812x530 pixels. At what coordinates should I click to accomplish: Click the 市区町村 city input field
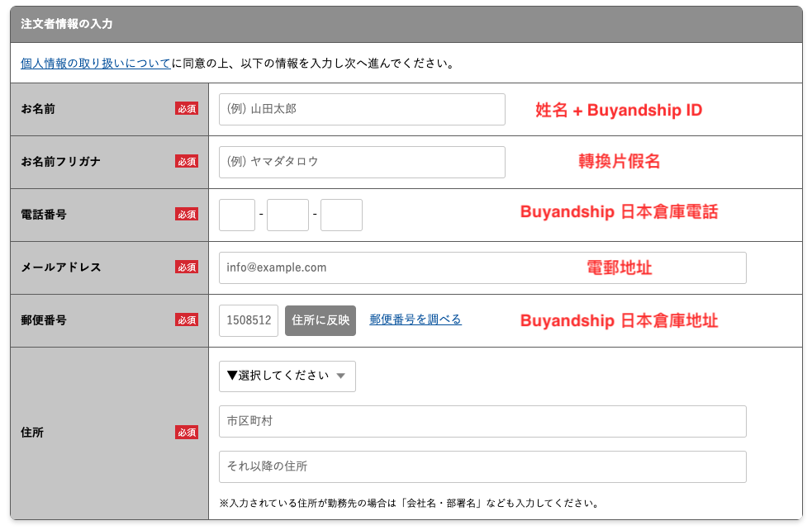[x=482, y=421]
